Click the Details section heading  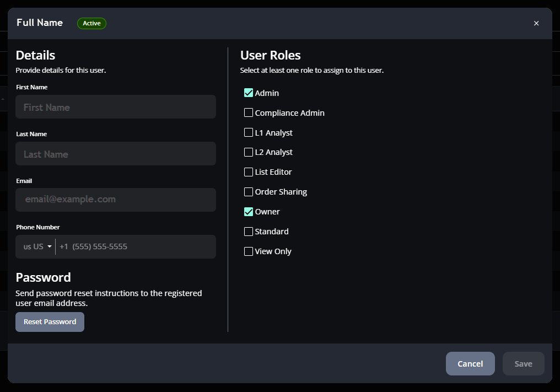(x=35, y=55)
